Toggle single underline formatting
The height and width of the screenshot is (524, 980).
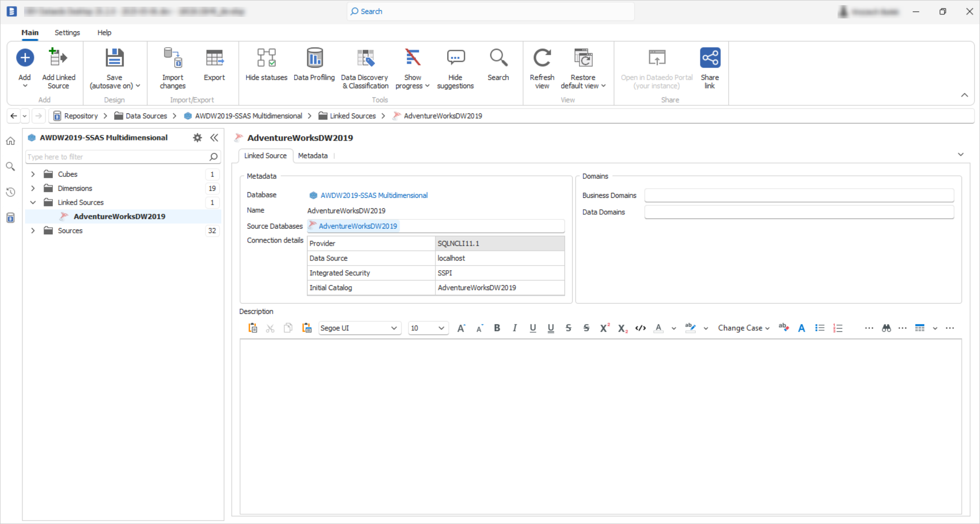[533, 328]
